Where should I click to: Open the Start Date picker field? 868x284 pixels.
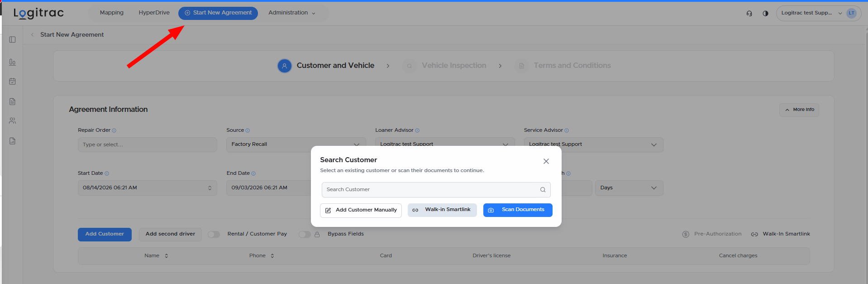148,188
